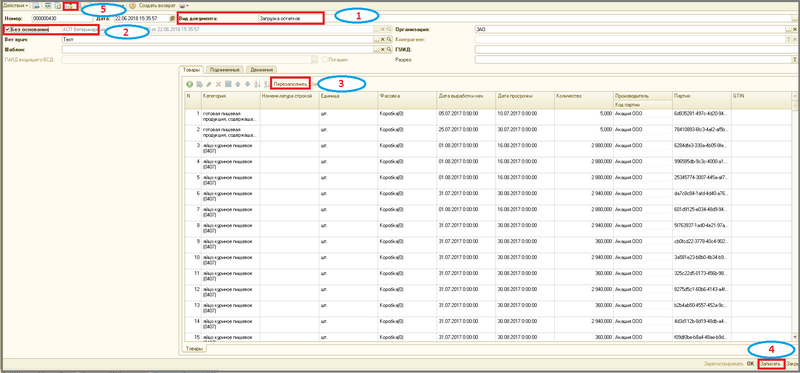The image size is (800, 373).
Task: Click the filter icon of Разрез field
Action: (x=795, y=60)
